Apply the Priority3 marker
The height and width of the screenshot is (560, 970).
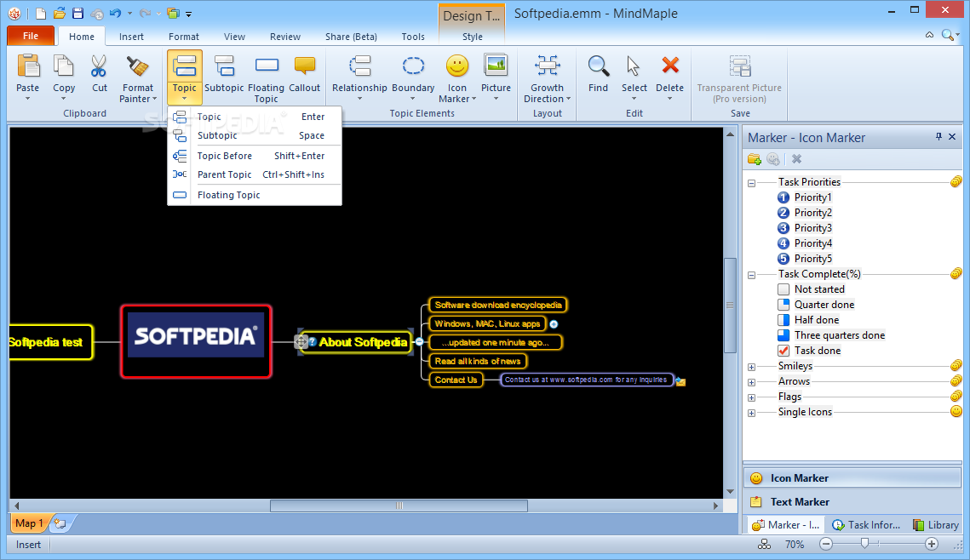[804, 228]
